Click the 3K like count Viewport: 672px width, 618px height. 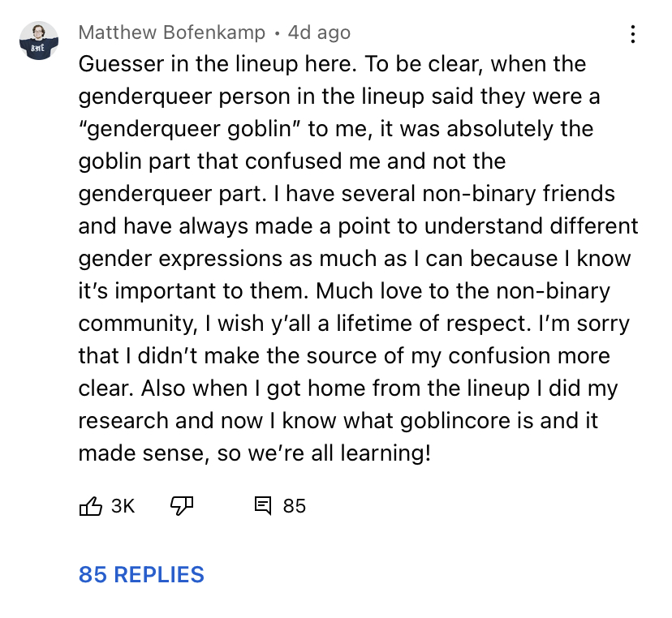123,506
